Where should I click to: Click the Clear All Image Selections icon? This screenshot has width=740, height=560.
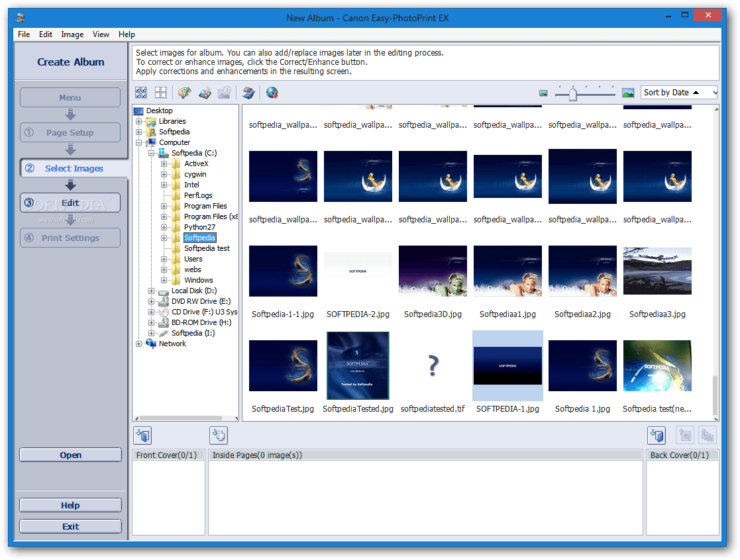coord(160,93)
